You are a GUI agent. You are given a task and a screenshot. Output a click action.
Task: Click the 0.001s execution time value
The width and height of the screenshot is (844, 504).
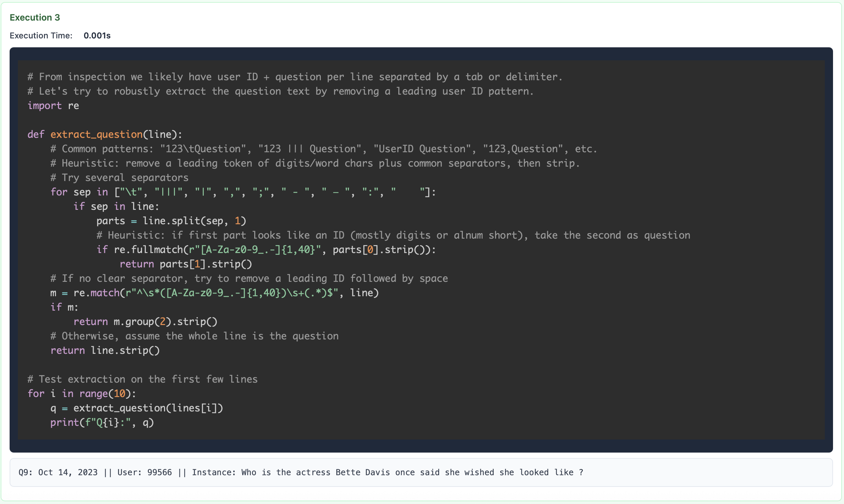pos(97,36)
